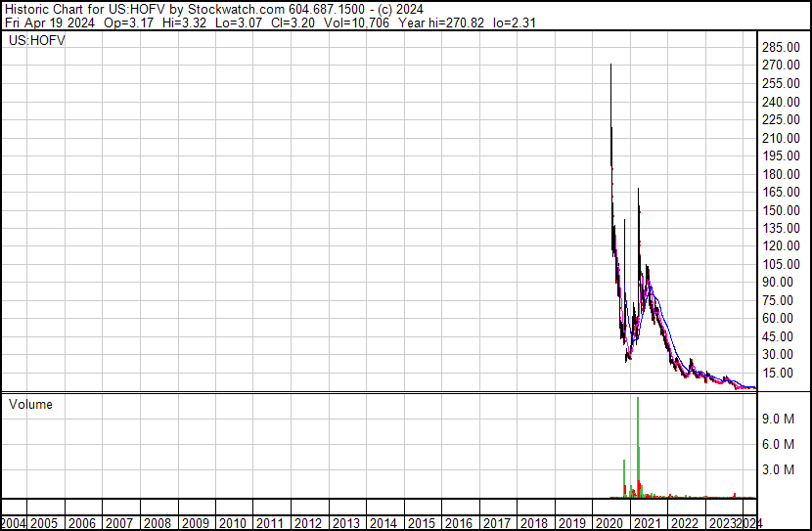
Task: Click the Volume panel label
Action: (30, 405)
